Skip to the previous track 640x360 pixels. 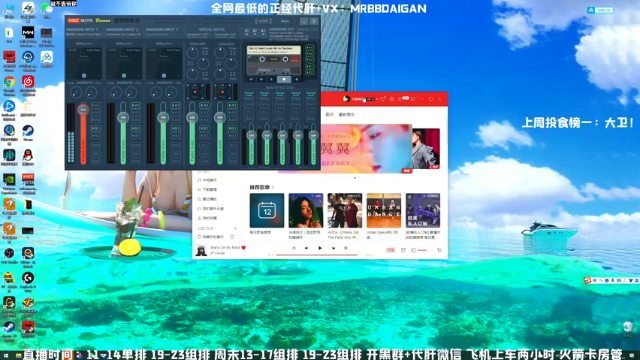[306, 248]
